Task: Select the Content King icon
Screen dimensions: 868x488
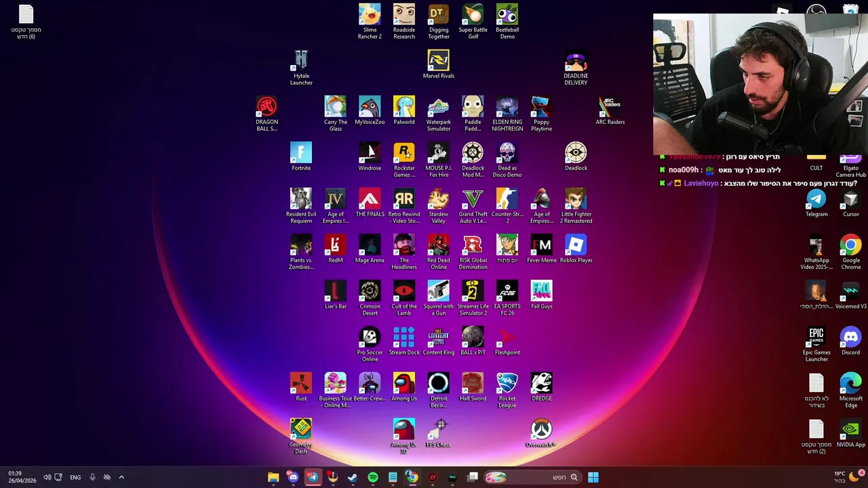Action: (x=439, y=341)
